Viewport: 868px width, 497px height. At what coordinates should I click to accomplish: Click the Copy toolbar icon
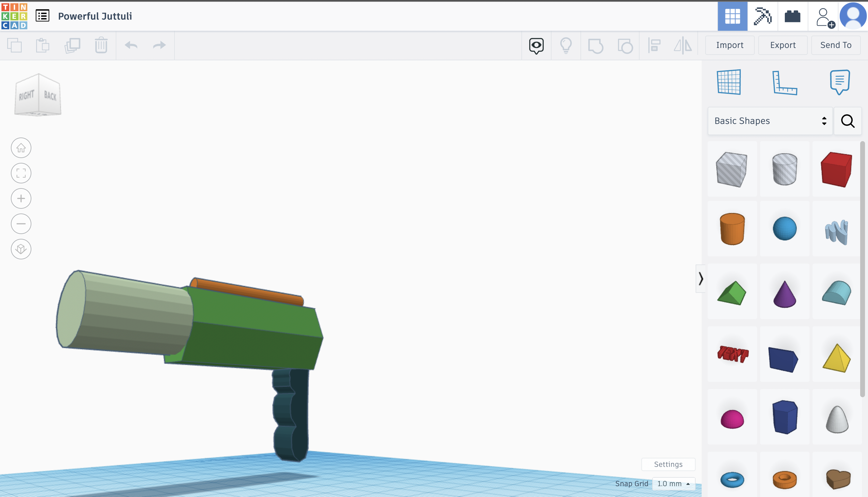[14, 45]
